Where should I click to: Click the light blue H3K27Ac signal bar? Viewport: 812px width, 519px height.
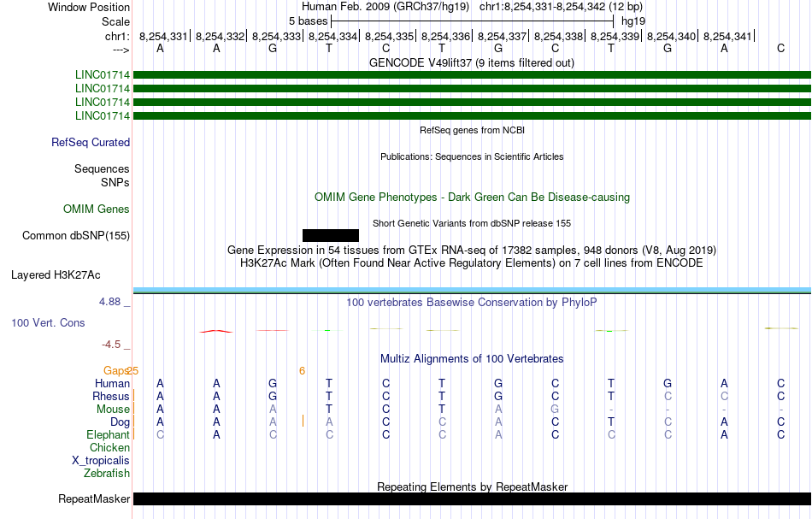tap(472, 290)
